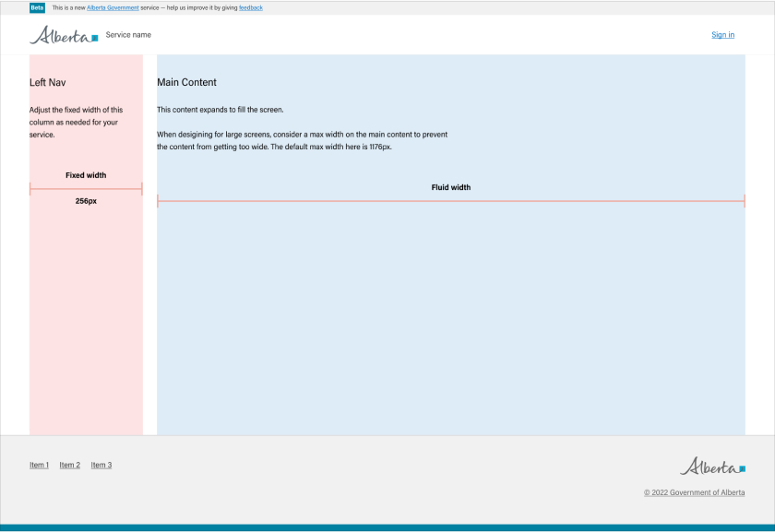Click the Alberta logo in the footer
This screenshot has width=775, height=532.
click(712, 467)
